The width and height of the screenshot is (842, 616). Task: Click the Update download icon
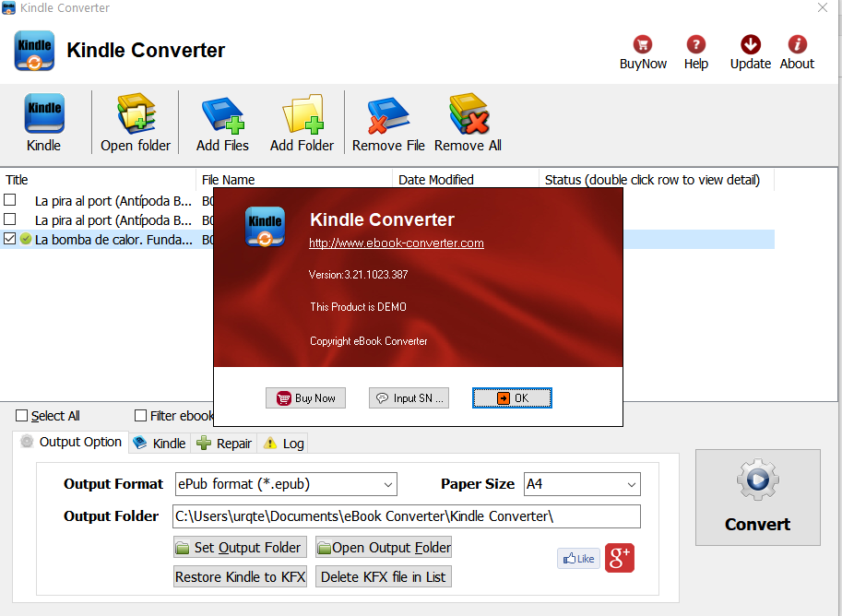point(750,45)
